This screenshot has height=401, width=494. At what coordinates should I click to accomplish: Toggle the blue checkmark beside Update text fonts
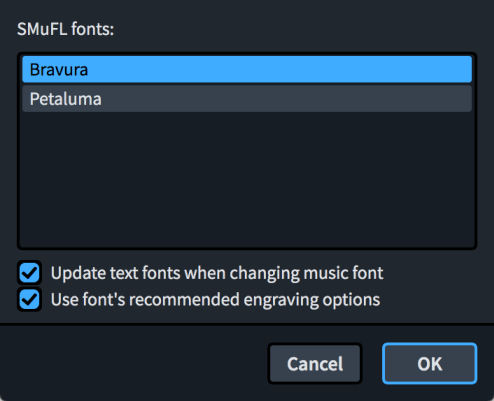pos(29,273)
